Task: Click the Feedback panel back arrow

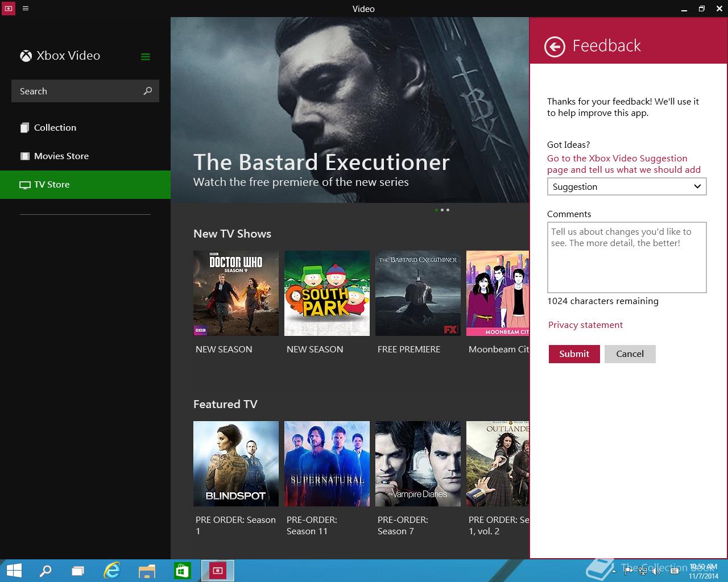Action: pyautogui.click(x=555, y=47)
